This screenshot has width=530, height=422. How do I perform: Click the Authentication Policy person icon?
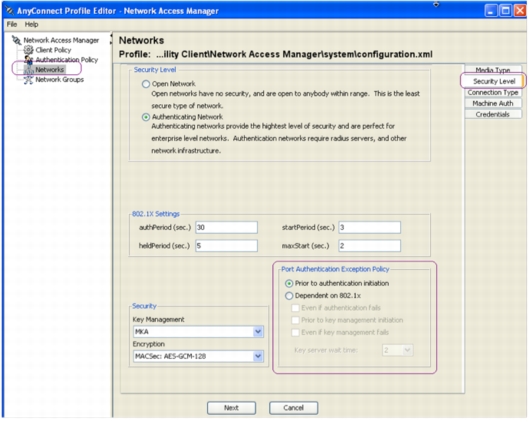[x=28, y=60]
